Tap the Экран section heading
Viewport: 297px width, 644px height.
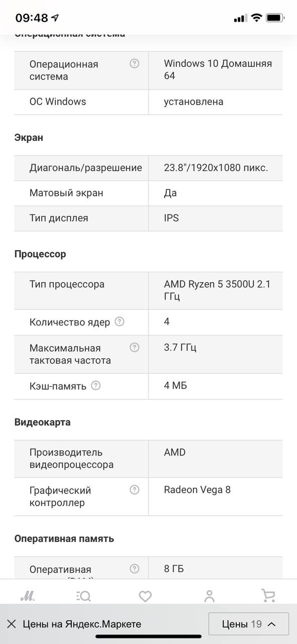29,137
